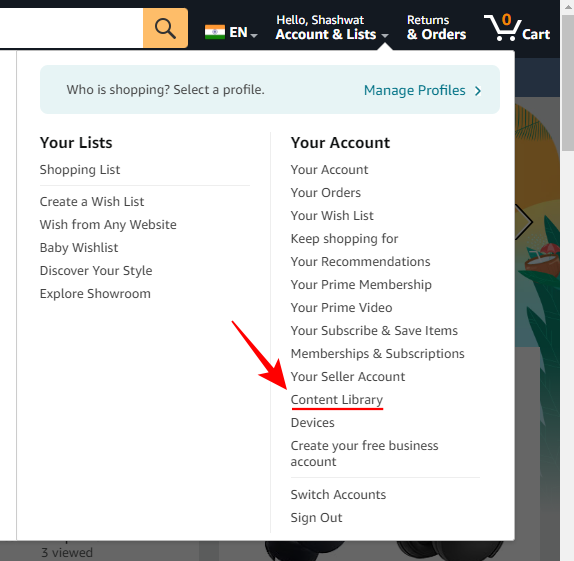
Task: Click the page vertical scrollbar thumb
Action: (567, 82)
